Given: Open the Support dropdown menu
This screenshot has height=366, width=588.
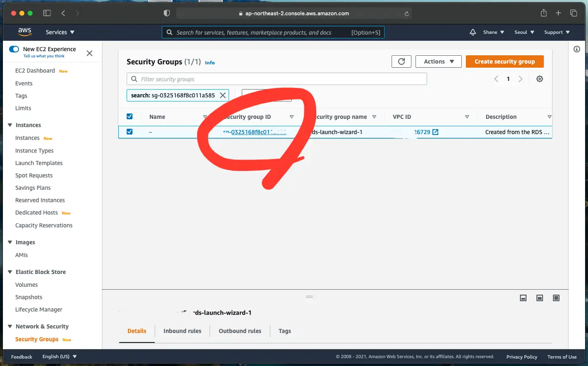Looking at the screenshot, I should pyautogui.click(x=557, y=32).
